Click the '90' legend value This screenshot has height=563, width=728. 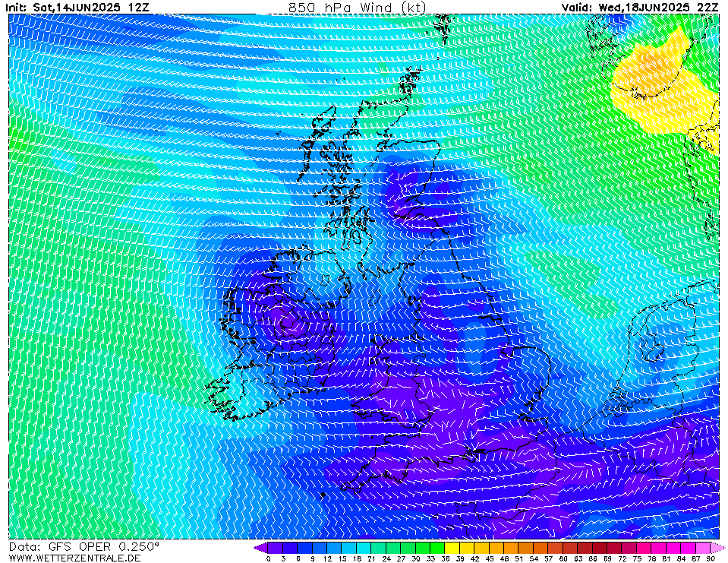click(x=710, y=558)
